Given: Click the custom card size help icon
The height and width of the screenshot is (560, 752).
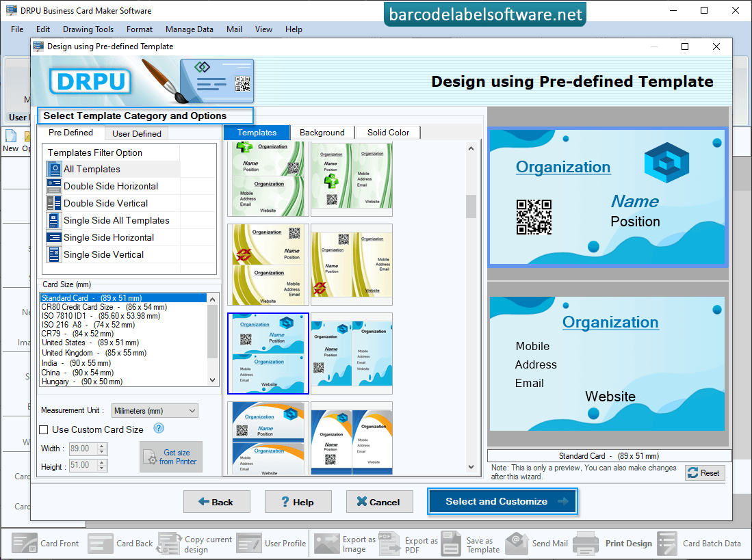Looking at the screenshot, I should [x=159, y=428].
